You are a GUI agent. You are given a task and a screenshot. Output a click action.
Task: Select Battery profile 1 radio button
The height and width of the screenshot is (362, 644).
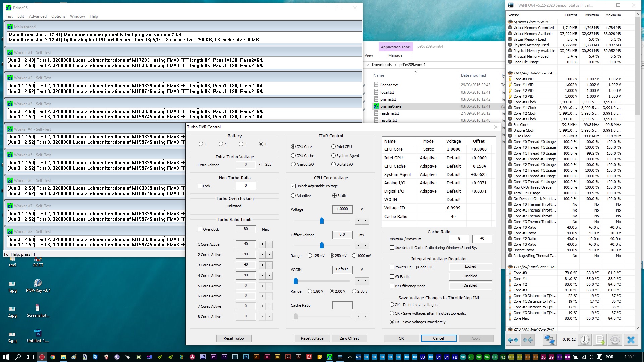(201, 144)
